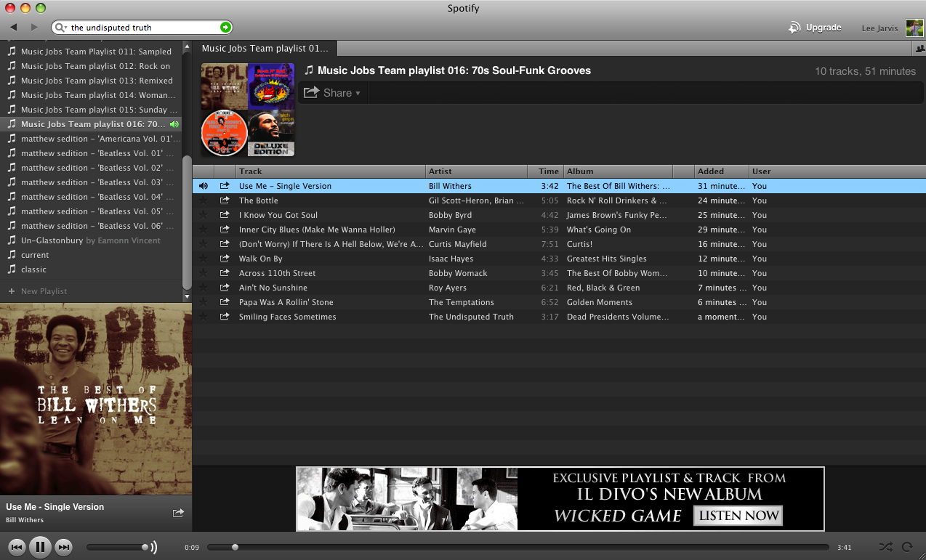Star the track I Know You Got Soul
Screen dimensions: 926x560
(x=203, y=215)
